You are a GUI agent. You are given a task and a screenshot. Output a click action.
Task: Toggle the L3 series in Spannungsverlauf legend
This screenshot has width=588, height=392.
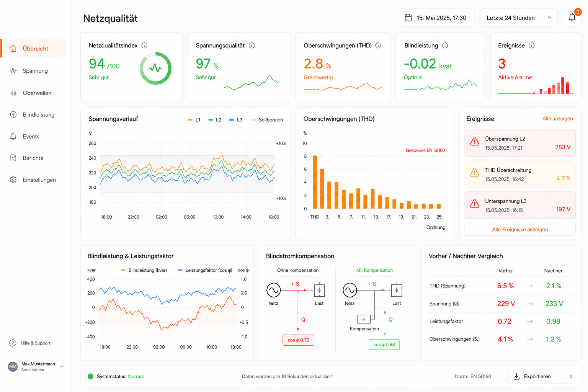point(236,120)
